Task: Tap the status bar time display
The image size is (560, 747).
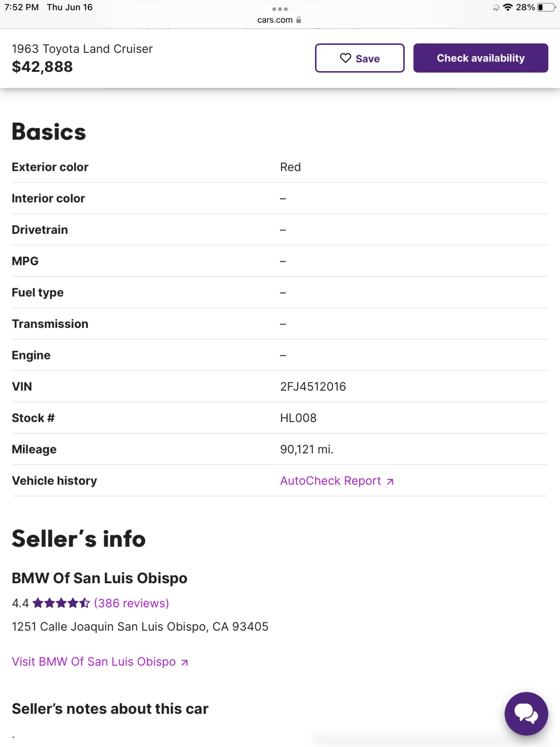Action: point(21,7)
